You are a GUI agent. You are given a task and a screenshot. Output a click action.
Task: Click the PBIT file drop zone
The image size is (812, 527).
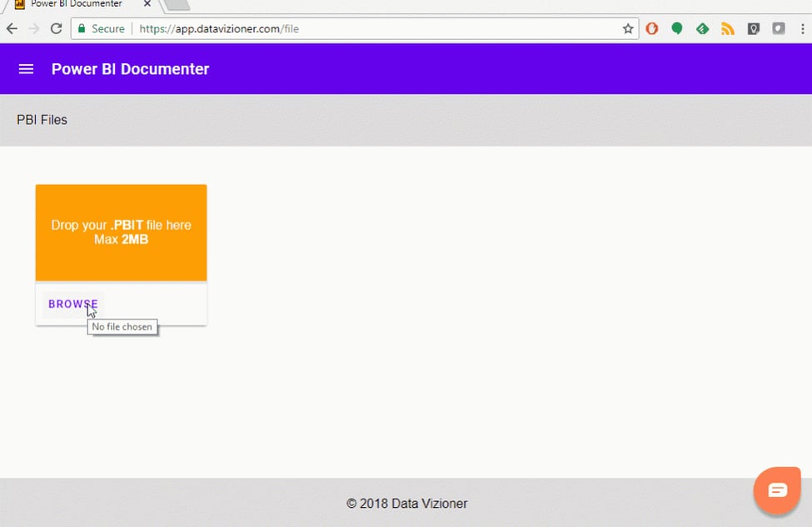(121, 232)
